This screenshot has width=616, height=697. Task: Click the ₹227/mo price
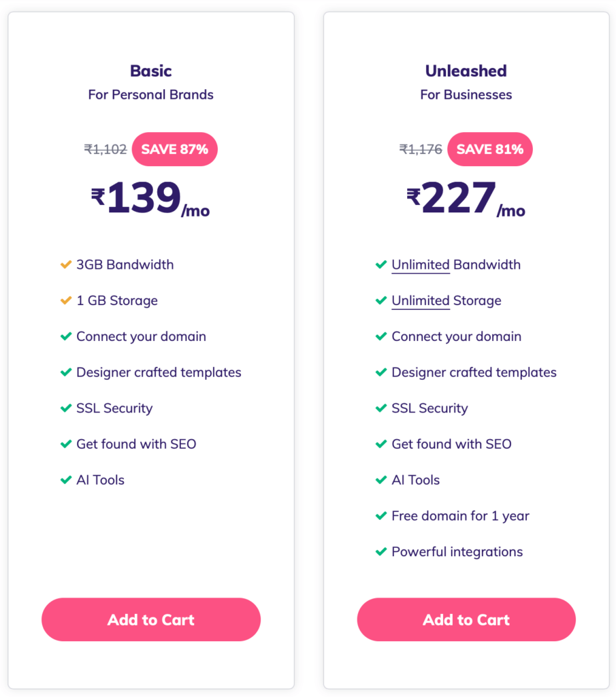[x=466, y=198]
